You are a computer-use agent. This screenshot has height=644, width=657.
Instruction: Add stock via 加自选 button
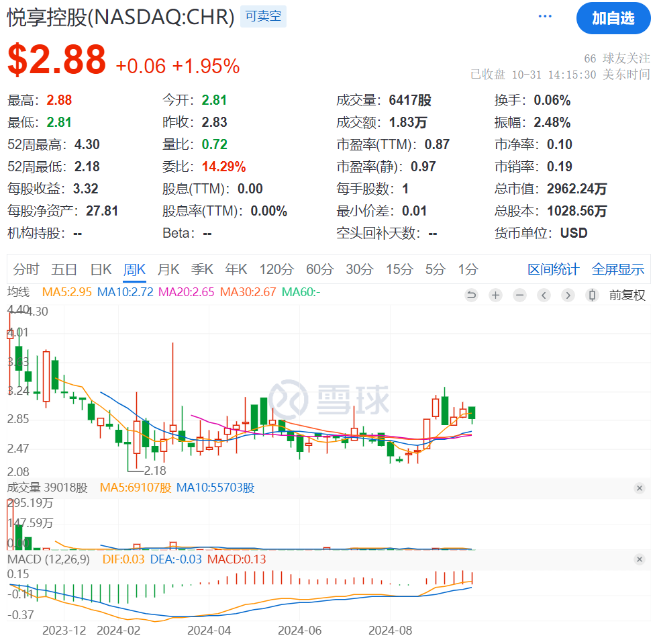pos(613,18)
